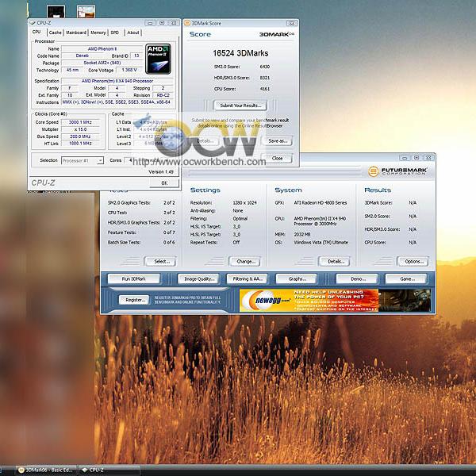The height and width of the screenshot is (476, 476).
Task: Click the HT Link 1800.1 MHz value
Action: tap(80, 144)
